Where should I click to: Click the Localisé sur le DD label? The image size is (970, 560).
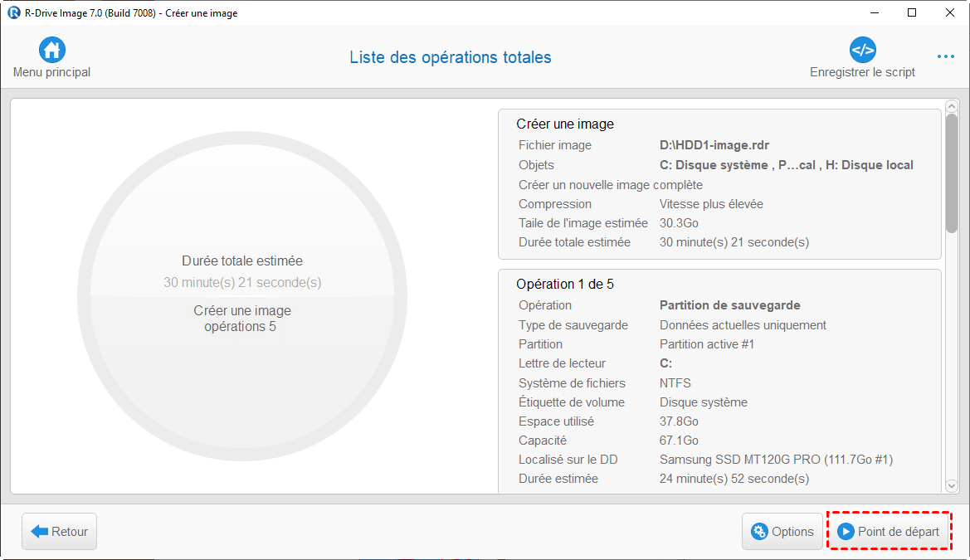(568, 460)
